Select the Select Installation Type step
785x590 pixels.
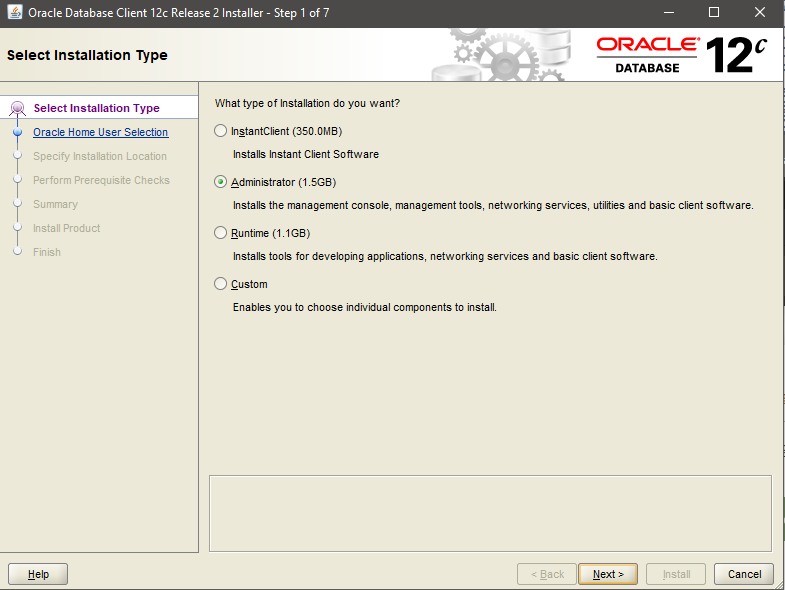click(x=96, y=108)
